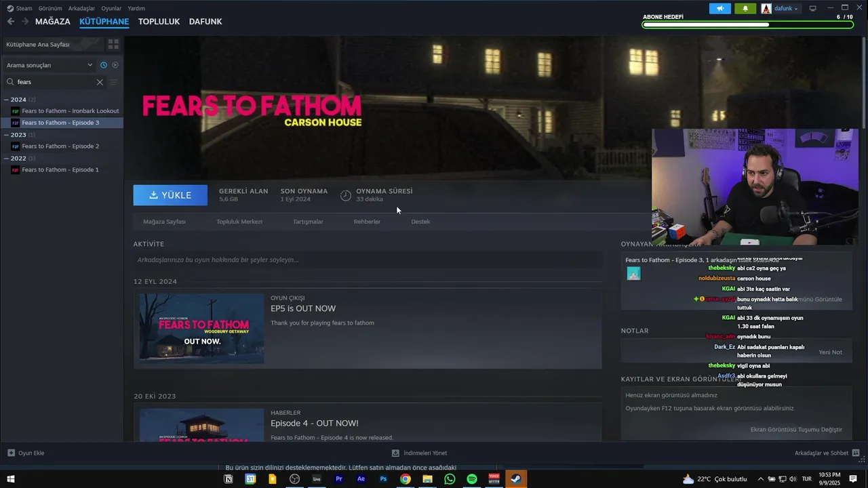This screenshot has height=488, width=868.
Task: Open the Görünüm menu
Action: pyautogui.click(x=50, y=8)
